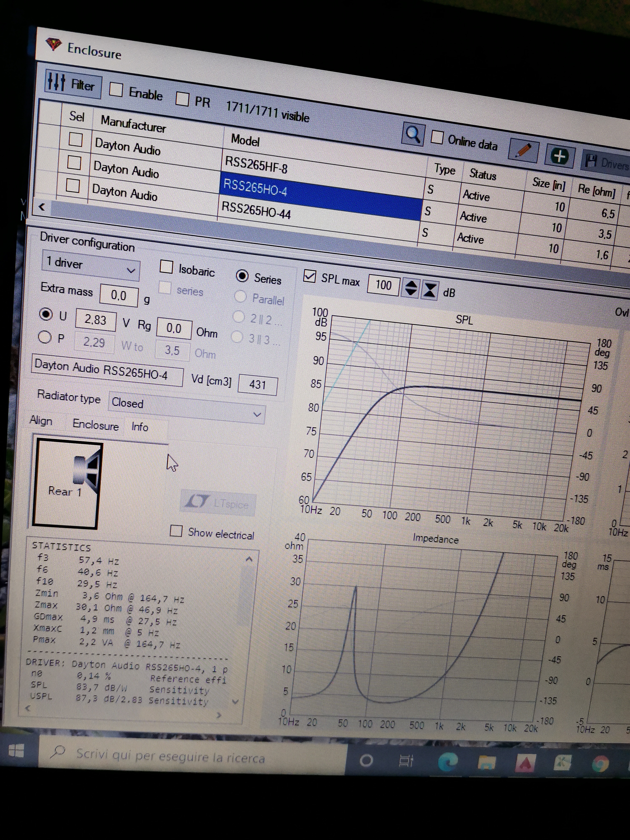Enable the Online data checkbox
630x840 pixels.
[437, 138]
